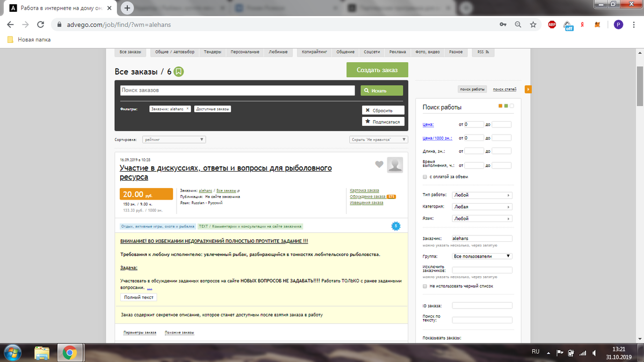Open the Копирайтинг tab
The image size is (644, 362).
(314, 52)
